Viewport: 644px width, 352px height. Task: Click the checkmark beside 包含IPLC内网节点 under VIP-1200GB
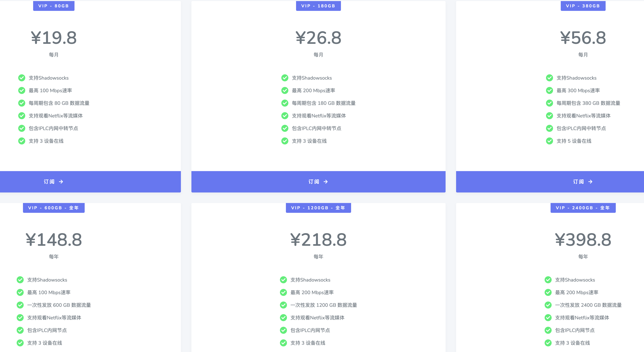click(283, 330)
